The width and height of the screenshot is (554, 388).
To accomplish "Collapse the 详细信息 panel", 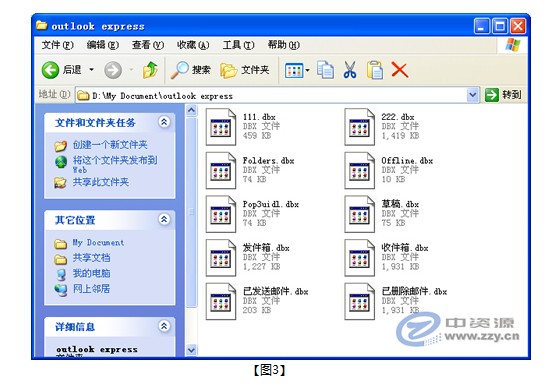I will tap(164, 326).
